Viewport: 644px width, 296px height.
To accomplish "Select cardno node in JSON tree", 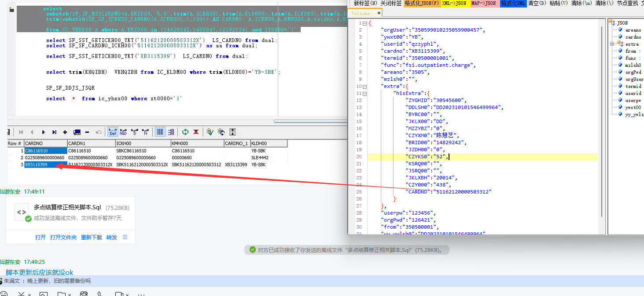I will (633, 37).
